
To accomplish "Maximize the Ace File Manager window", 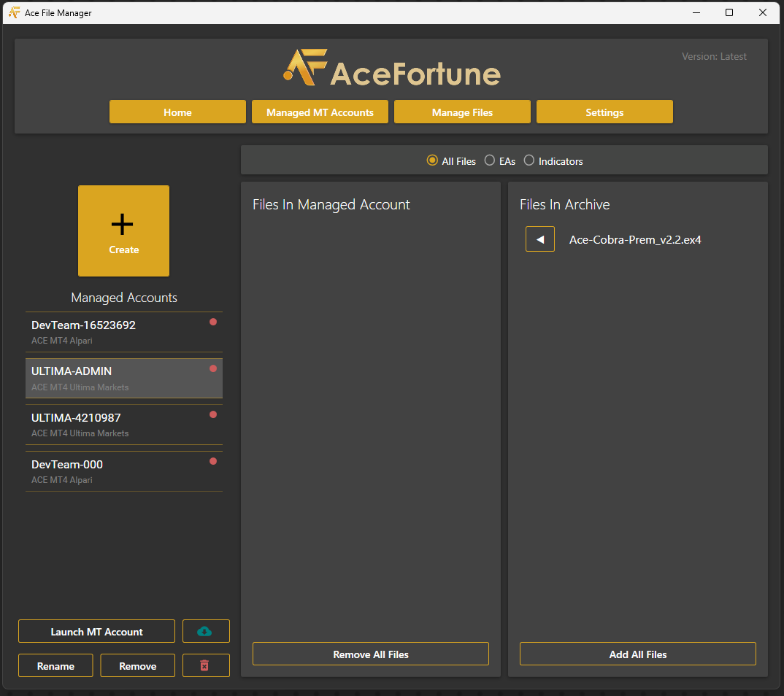I will 729,12.
